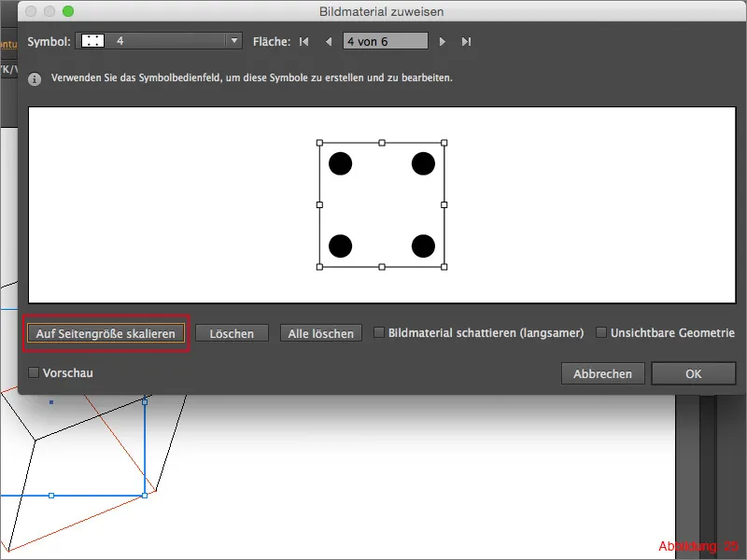The image size is (747, 560).
Task: Go to the next surface
Action: click(x=442, y=42)
